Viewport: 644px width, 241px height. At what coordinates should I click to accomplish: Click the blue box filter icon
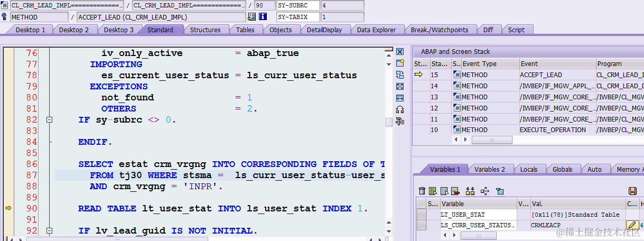point(500,191)
